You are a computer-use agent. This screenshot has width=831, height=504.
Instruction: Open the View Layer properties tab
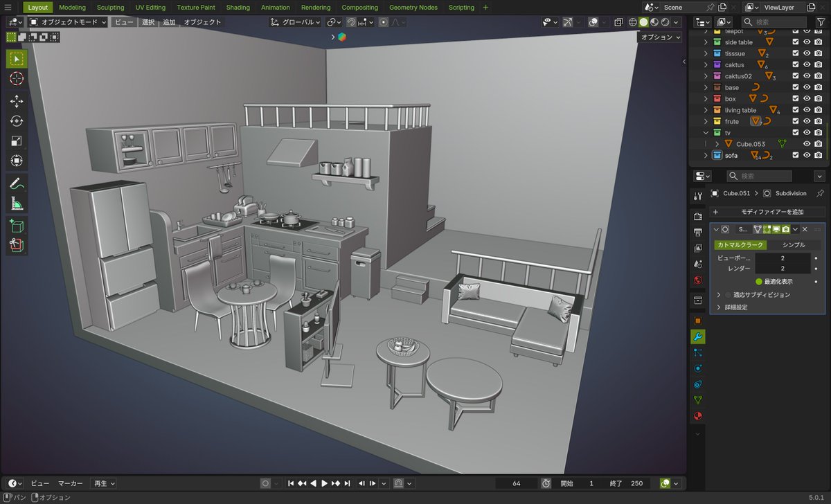click(698, 248)
